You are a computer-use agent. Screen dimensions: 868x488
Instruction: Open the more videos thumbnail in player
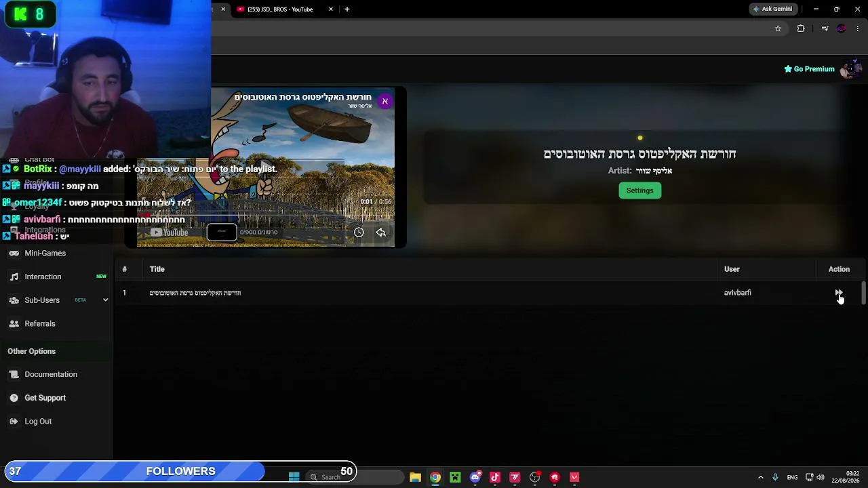click(x=222, y=232)
